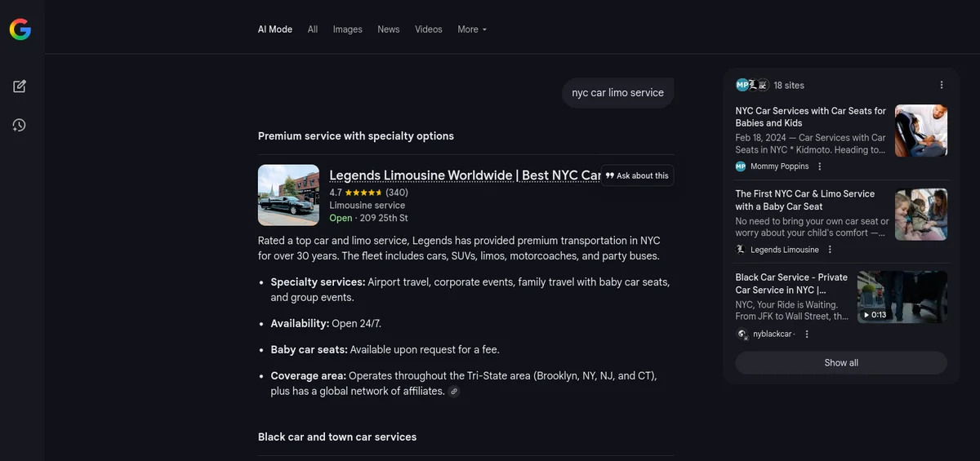Click the nyblackcar source name
The width and height of the screenshot is (980, 461).
(773, 334)
